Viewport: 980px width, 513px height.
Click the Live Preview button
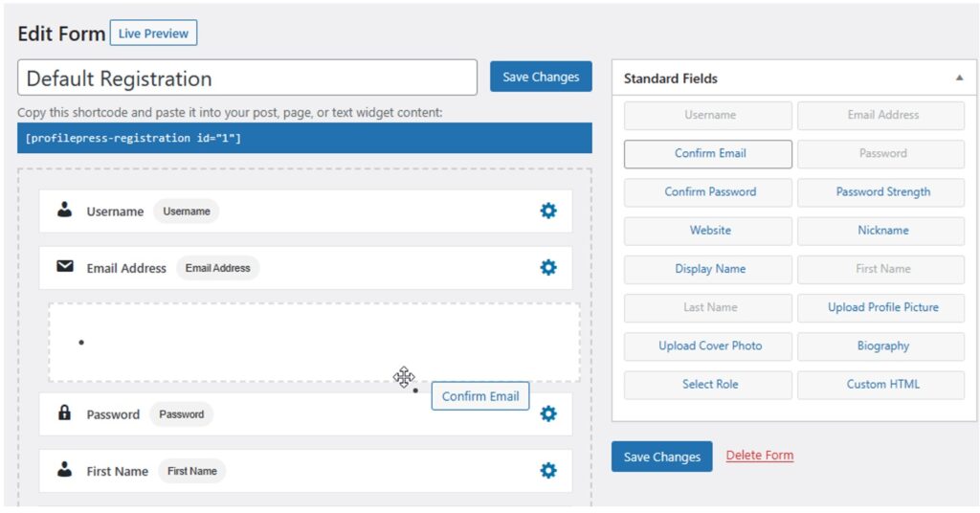153,33
